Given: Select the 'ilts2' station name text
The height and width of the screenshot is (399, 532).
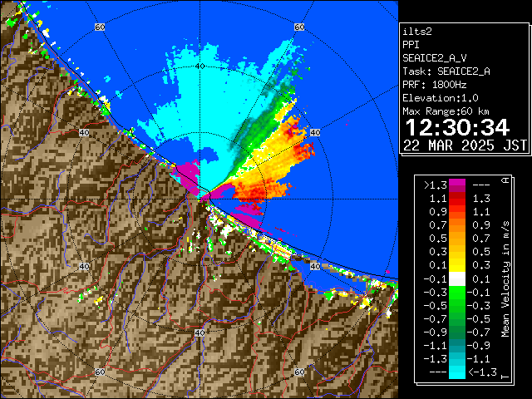Looking at the screenshot, I should [x=417, y=32].
